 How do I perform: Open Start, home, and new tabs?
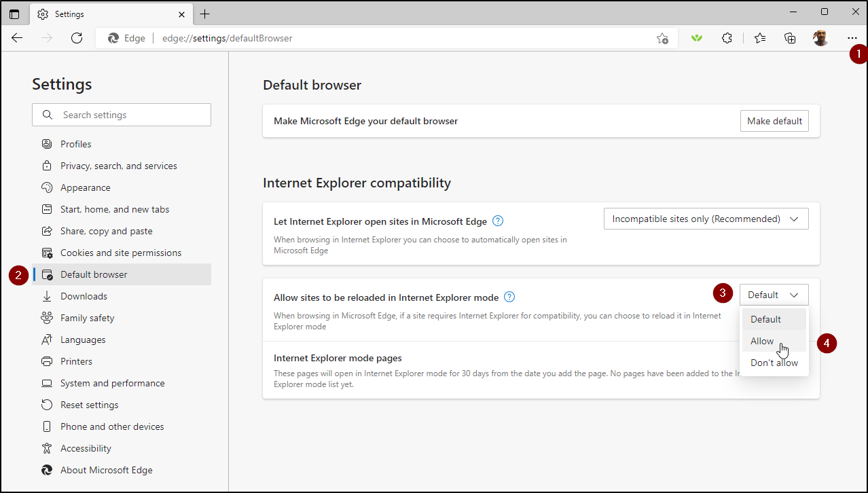coord(122,209)
